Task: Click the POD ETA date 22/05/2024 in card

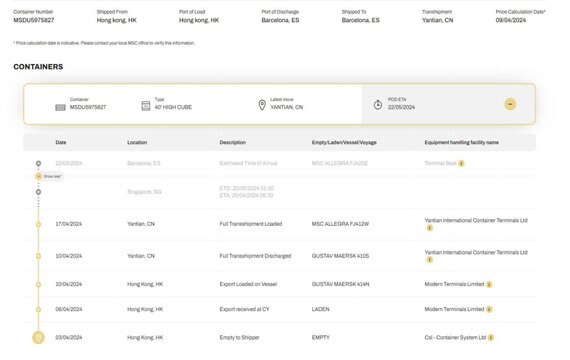Action: tap(401, 107)
